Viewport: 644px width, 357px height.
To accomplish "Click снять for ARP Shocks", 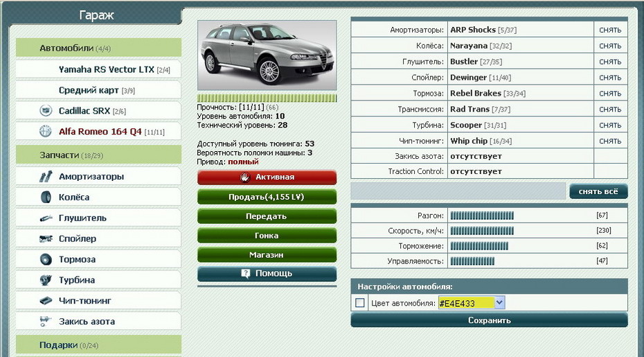I will [610, 30].
